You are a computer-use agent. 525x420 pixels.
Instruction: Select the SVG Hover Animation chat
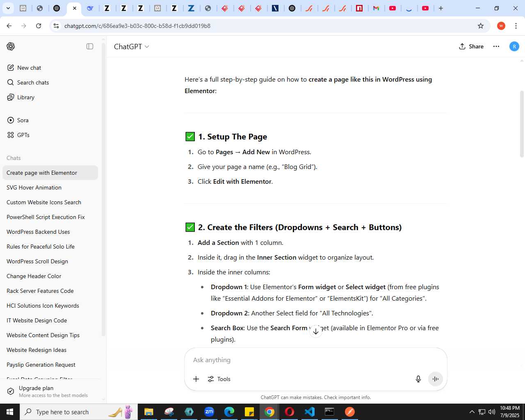coord(50,187)
